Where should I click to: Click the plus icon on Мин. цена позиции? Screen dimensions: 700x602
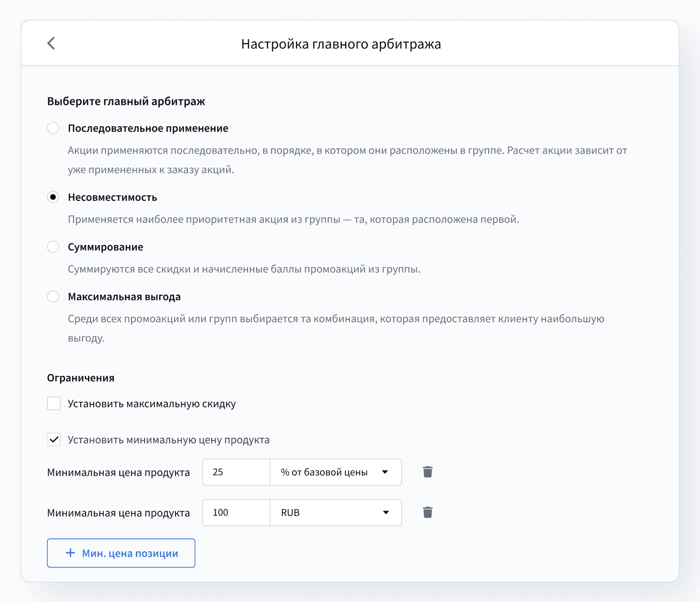[x=71, y=553]
